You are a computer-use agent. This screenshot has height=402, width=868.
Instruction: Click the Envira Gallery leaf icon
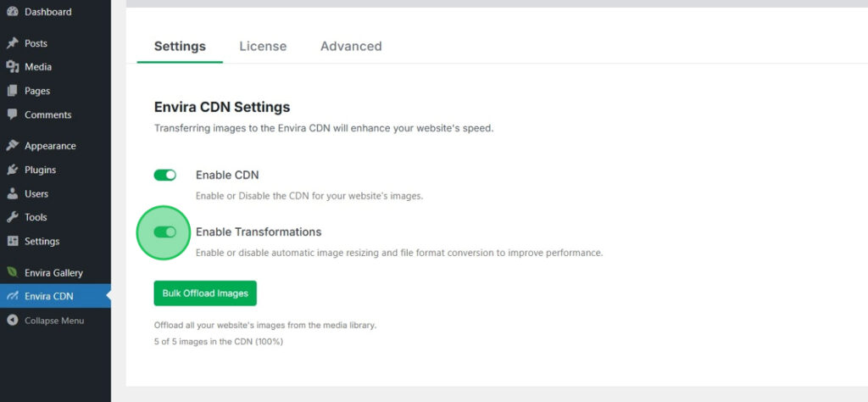coord(12,272)
